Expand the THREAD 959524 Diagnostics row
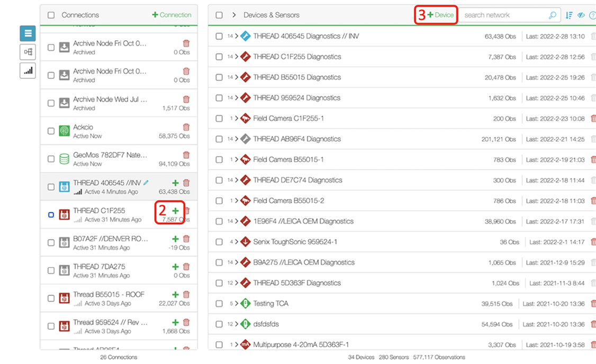596x364 pixels. 237,98
